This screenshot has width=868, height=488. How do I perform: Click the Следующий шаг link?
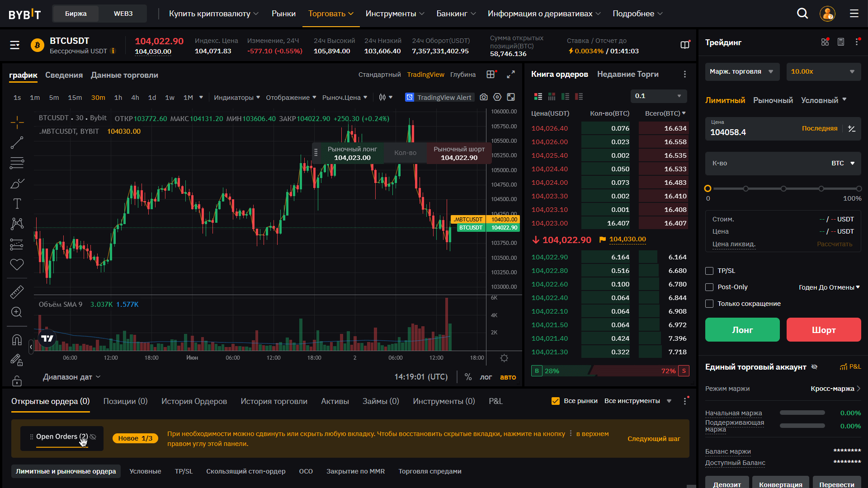[x=653, y=439]
